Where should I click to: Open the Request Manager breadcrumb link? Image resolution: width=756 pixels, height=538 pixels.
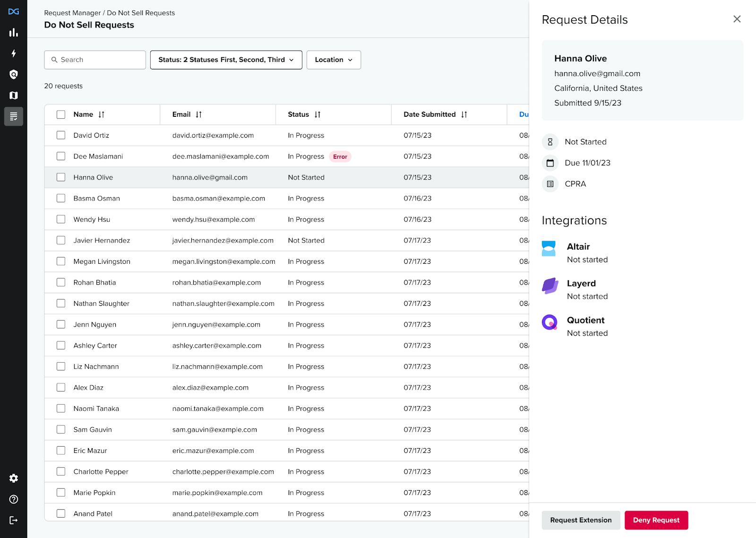point(72,13)
